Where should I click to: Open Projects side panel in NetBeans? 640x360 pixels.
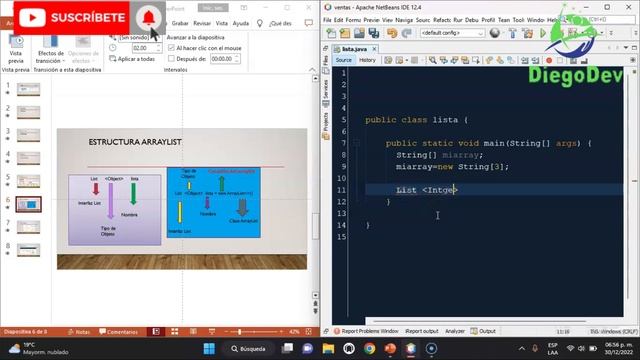pyautogui.click(x=326, y=127)
